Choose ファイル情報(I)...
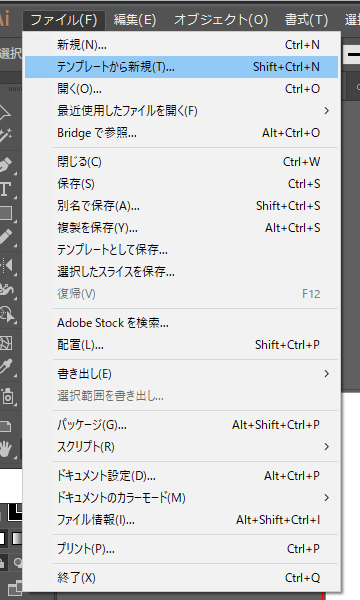Image resolution: width=360 pixels, height=600 pixels. coord(181,520)
